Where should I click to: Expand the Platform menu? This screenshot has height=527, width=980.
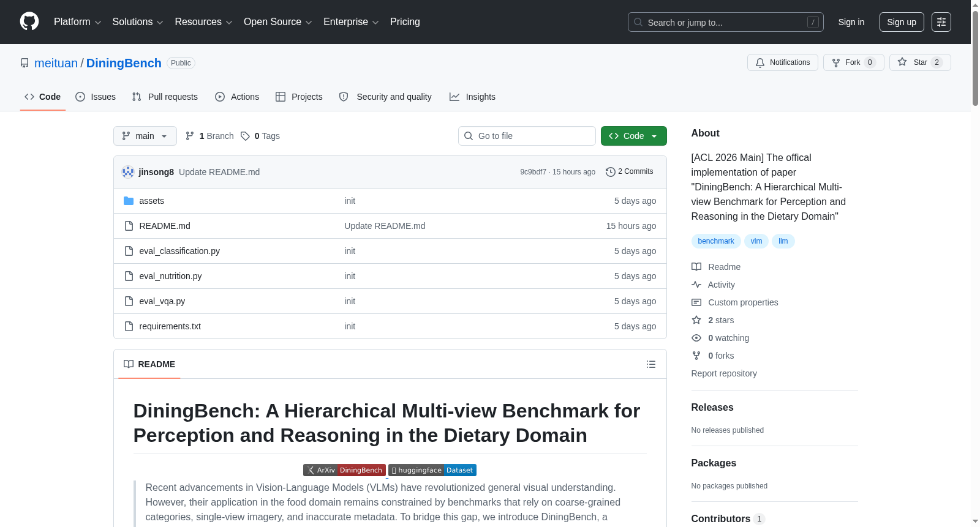(78, 22)
